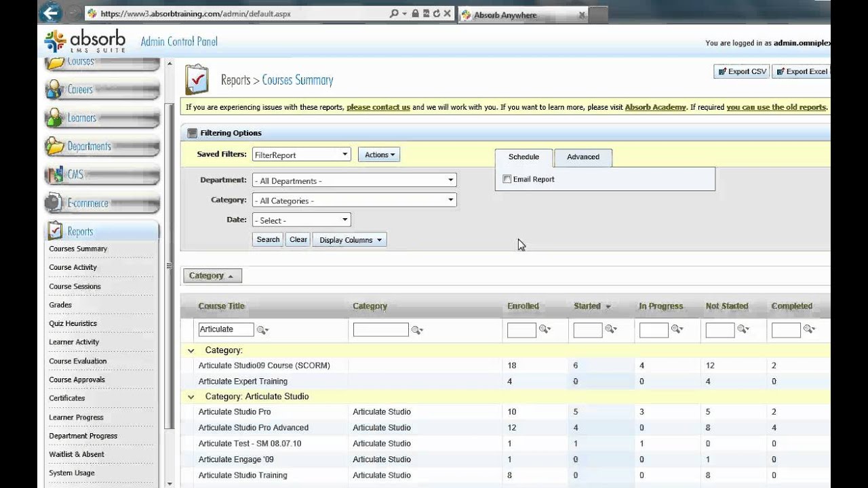Open the E-commerce section in sidebar

[102, 203]
